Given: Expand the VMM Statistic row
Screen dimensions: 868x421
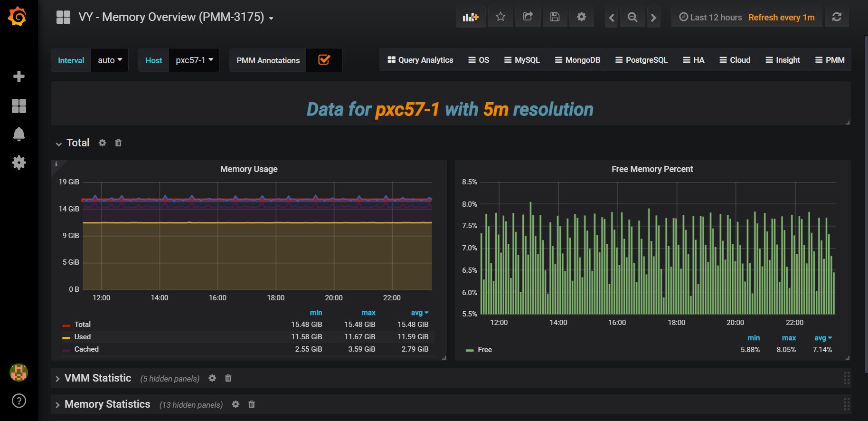Looking at the screenshot, I should coord(98,378).
